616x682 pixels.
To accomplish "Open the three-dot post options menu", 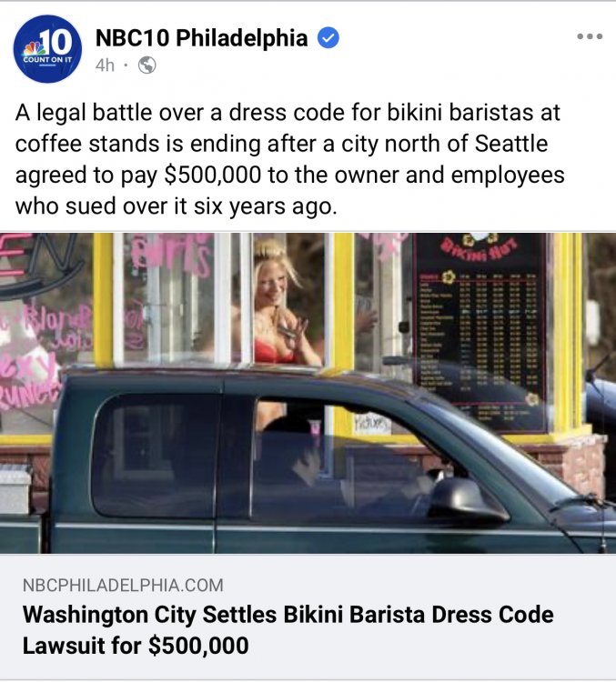I will (590, 36).
